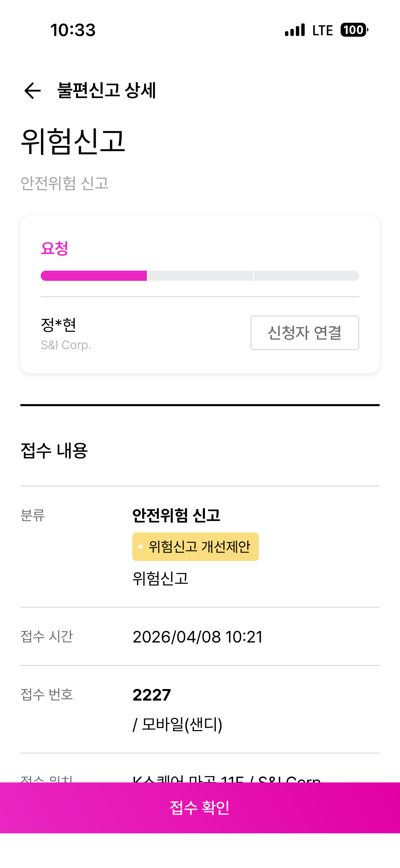400x868 pixels.
Task: Tap the LTE network indicator
Action: [x=322, y=30]
